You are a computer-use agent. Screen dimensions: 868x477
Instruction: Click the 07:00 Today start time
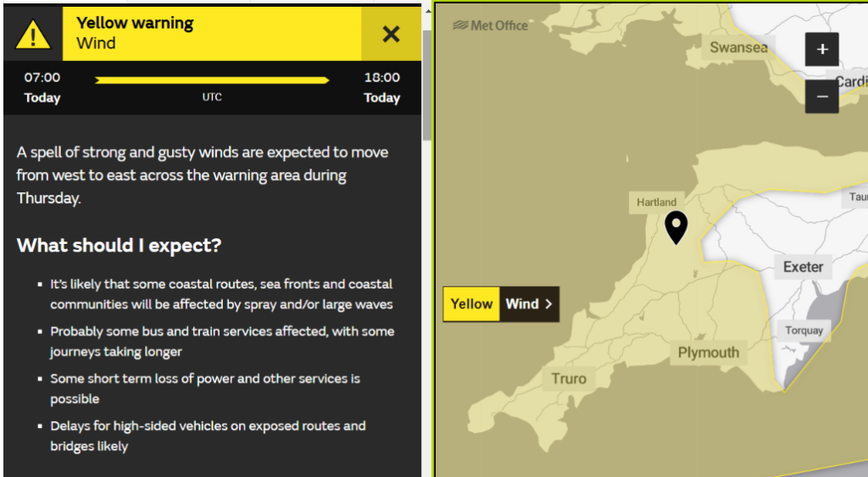42,87
